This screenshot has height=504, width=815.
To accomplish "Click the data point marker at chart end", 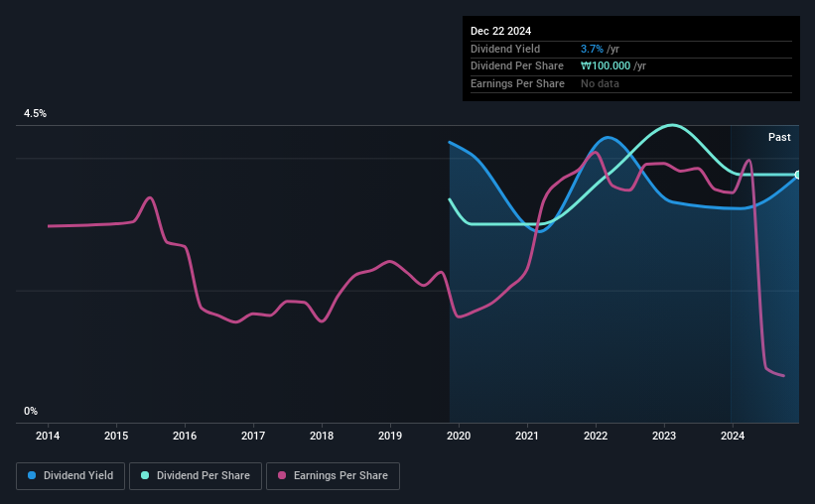I will click(x=798, y=175).
